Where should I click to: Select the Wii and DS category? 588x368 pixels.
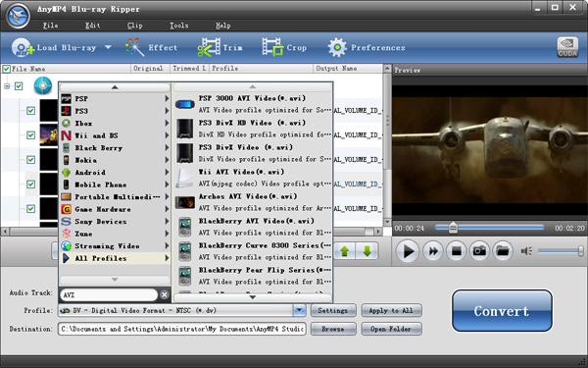(115, 135)
